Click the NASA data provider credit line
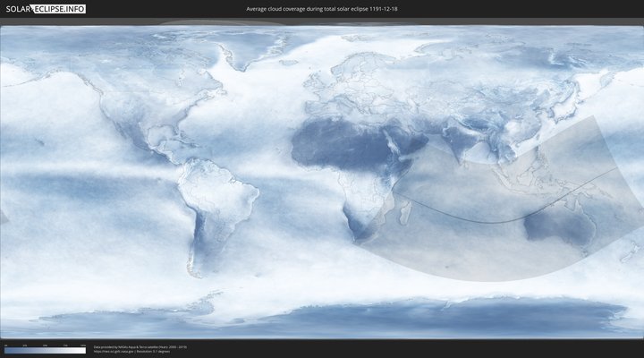This screenshot has height=358, width=644. tap(140, 347)
